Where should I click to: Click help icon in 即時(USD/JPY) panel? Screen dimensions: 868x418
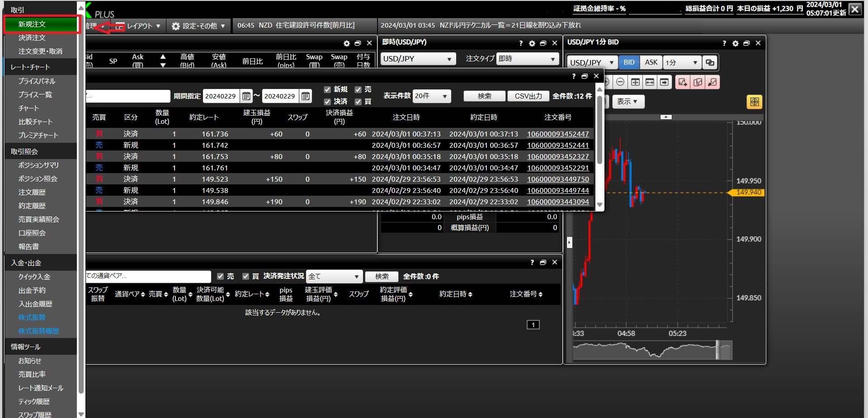click(x=521, y=43)
